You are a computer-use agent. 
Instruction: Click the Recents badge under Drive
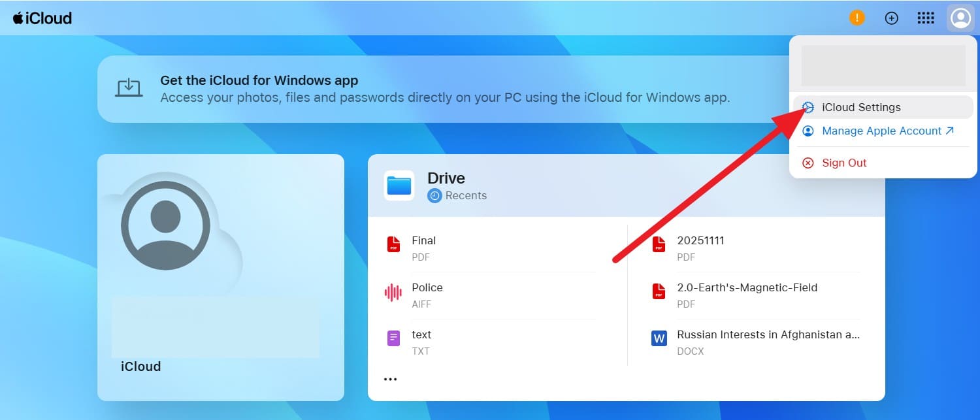click(457, 195)
